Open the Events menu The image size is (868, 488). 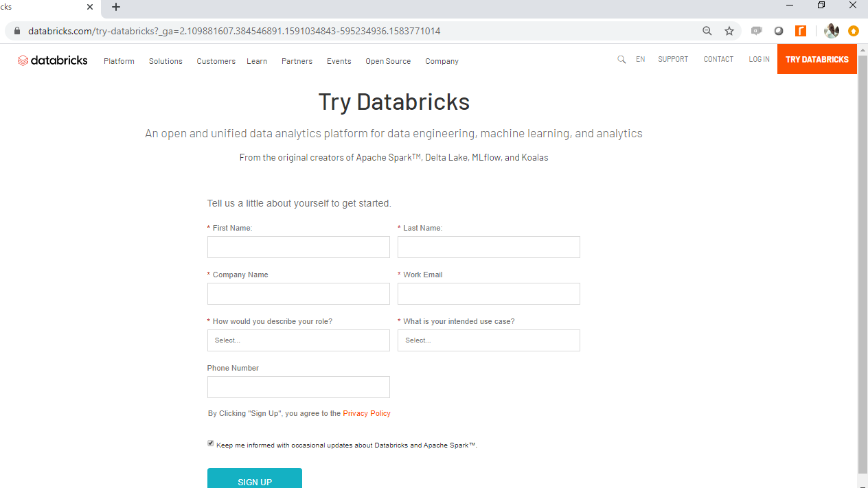coord(339,61)
